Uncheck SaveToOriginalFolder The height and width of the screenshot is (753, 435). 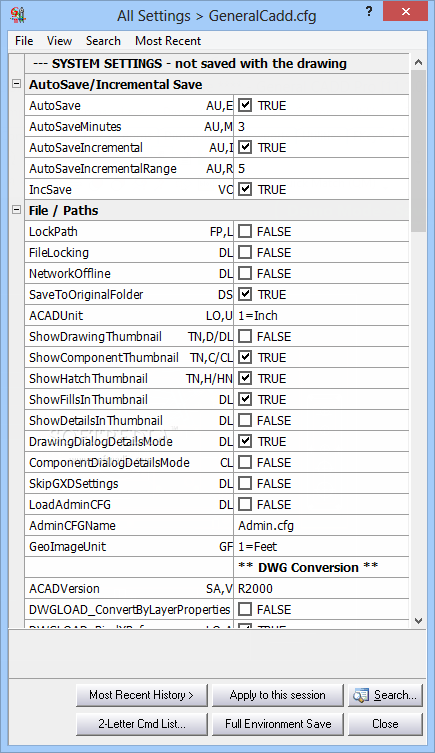pos(245,294)
